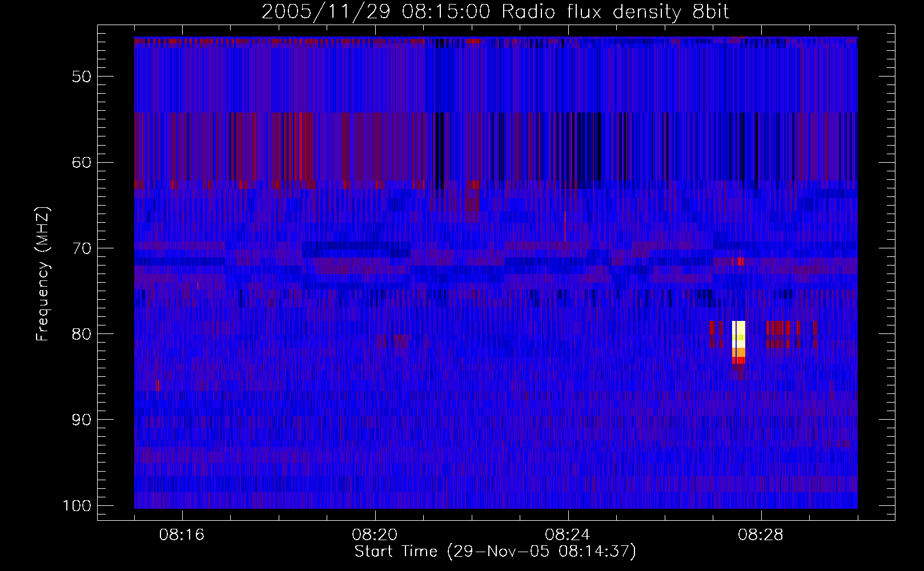Click the 08:16 time tick label

(x=182, y=535)
